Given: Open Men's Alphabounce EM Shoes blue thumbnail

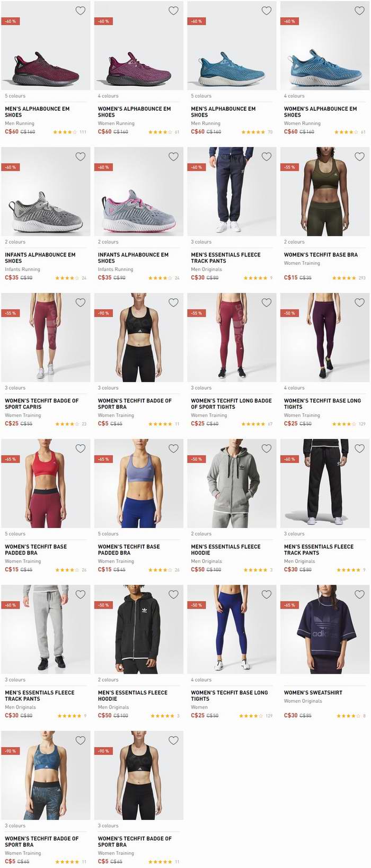Looking at the screenshot, I should click(232, 46).
